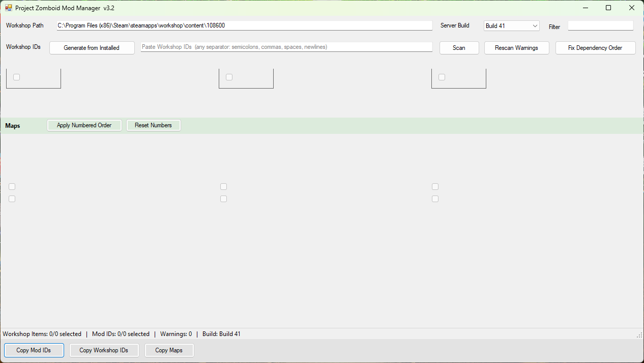This screenshot has height=363, width=644.
Task: Click Copy Mod IDs button
Action: pos(34,350)
